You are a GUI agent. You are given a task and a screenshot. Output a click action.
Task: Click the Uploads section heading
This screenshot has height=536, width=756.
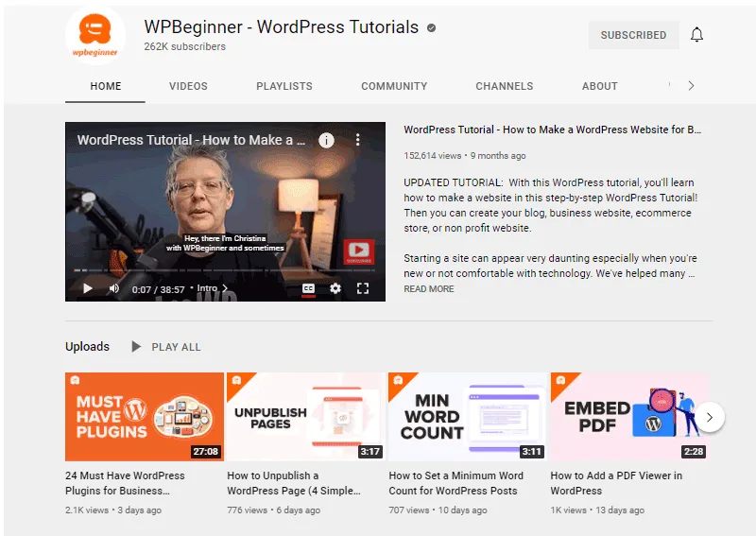coord(87,346)
